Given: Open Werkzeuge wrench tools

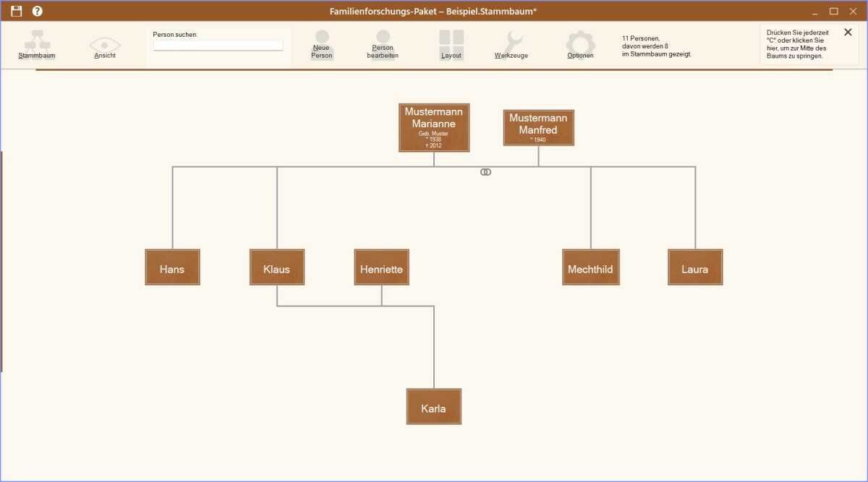Looking at the screenshot, I should [x=511, y=43].
